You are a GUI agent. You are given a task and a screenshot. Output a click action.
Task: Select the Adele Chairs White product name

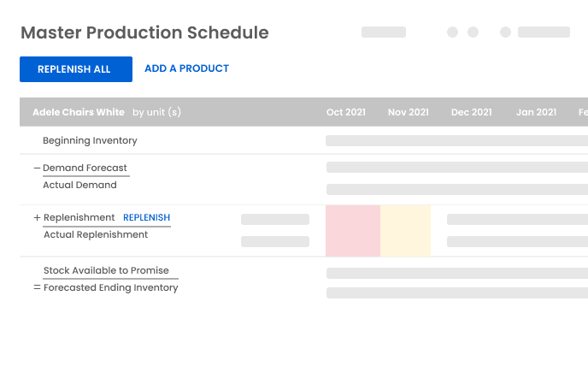coord(78,112)
